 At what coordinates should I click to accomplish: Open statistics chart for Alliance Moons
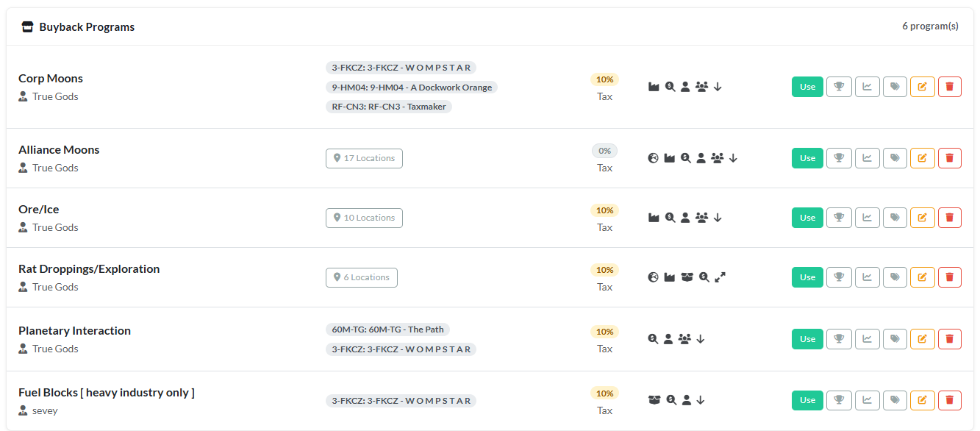coord(868,158)
